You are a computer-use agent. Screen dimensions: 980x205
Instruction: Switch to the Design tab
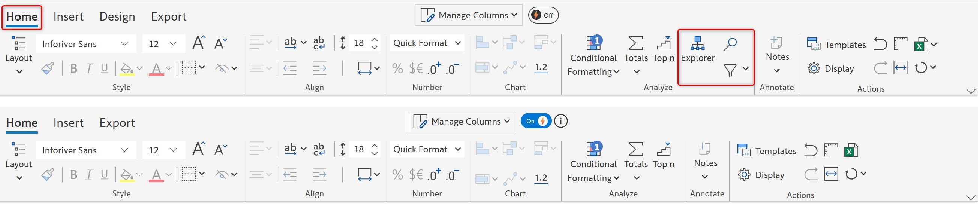[117, 16]
